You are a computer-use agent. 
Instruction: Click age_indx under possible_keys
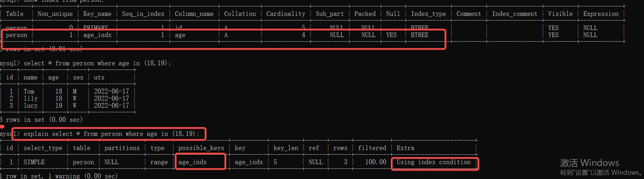[x=192, y=162]
